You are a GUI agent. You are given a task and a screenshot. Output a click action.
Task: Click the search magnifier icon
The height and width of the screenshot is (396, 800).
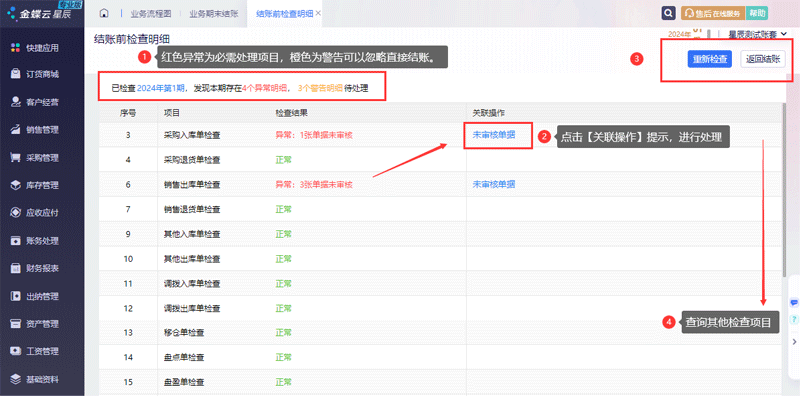(x=669, y=13)
